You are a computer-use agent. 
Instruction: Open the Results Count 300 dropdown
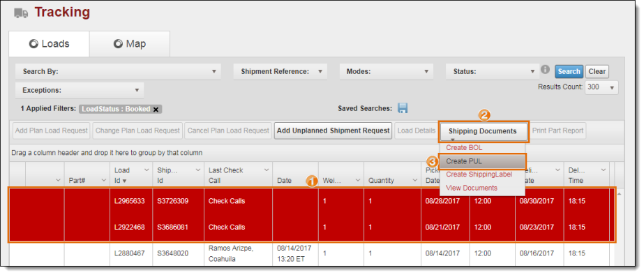tap(601, 87)
